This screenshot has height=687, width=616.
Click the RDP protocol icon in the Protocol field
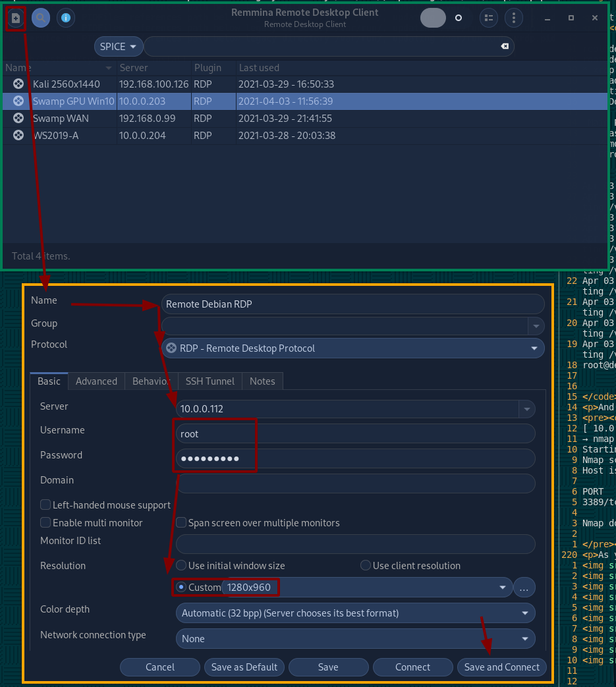pyautogui.click(x=171, y=348)
